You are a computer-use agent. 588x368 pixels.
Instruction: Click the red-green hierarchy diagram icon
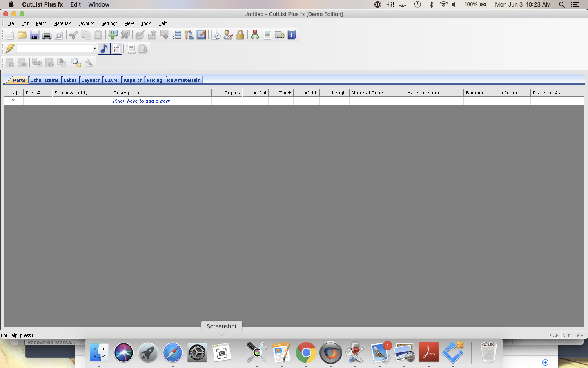[255, 35]
